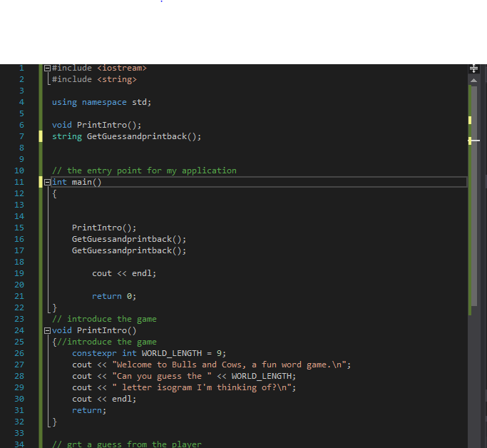Viewport: 487px width, 448px height.
Task: Click line number 26 in the gutter
Action: [x=19, y=353]
